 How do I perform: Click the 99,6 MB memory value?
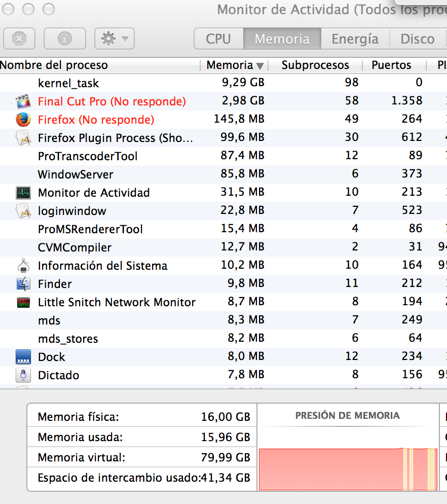243,137
